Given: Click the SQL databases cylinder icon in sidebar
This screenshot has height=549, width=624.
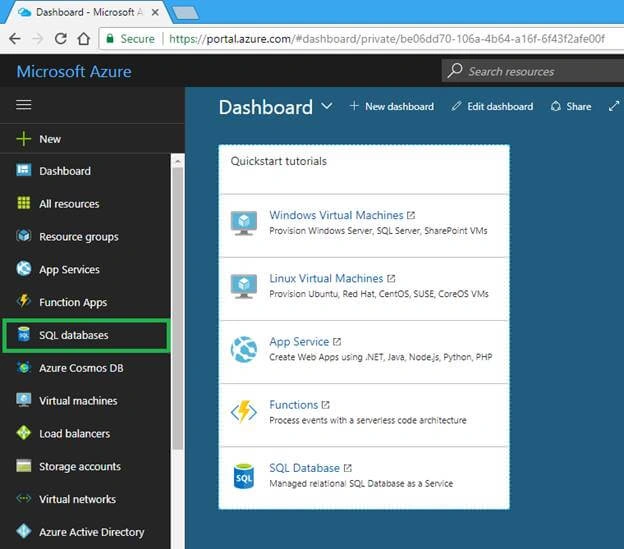Looking at the screenshot, I should (23, 335).
